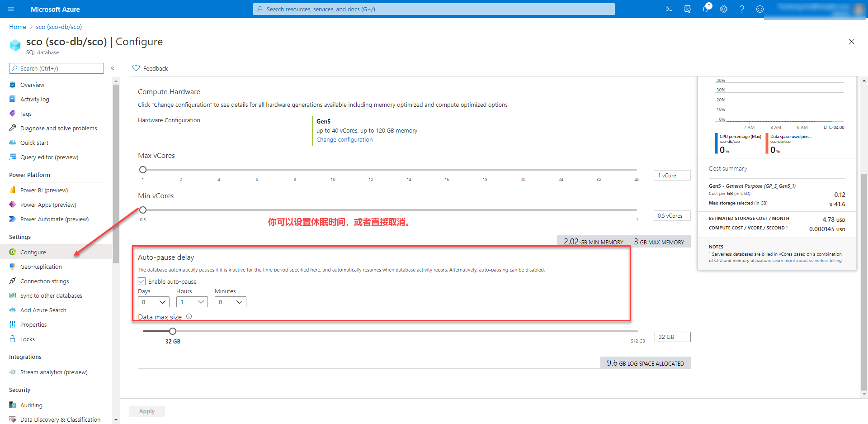Screen dimensions: 868x424
Task: Click the Data space used percent legend
Action: tap(789, 143)
